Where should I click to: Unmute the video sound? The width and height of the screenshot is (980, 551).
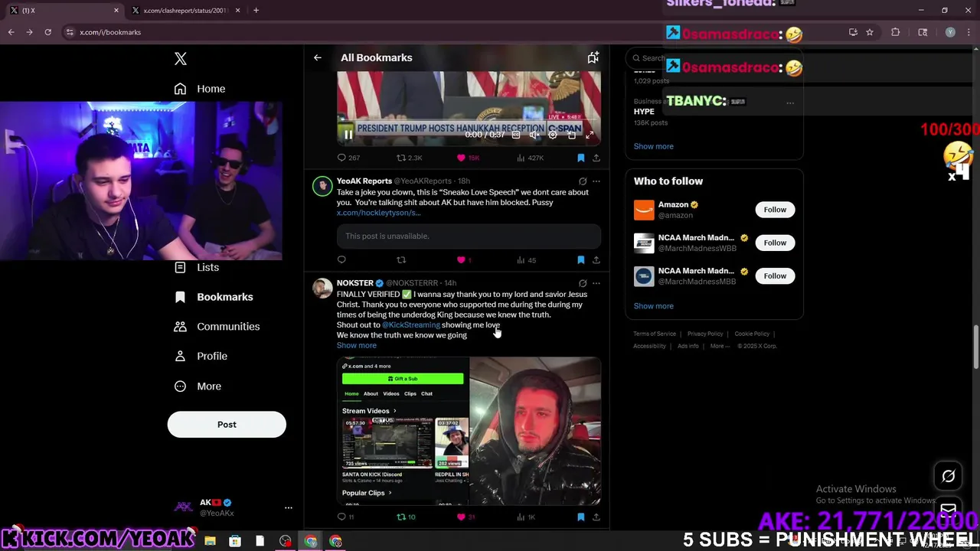coord(534,135)
